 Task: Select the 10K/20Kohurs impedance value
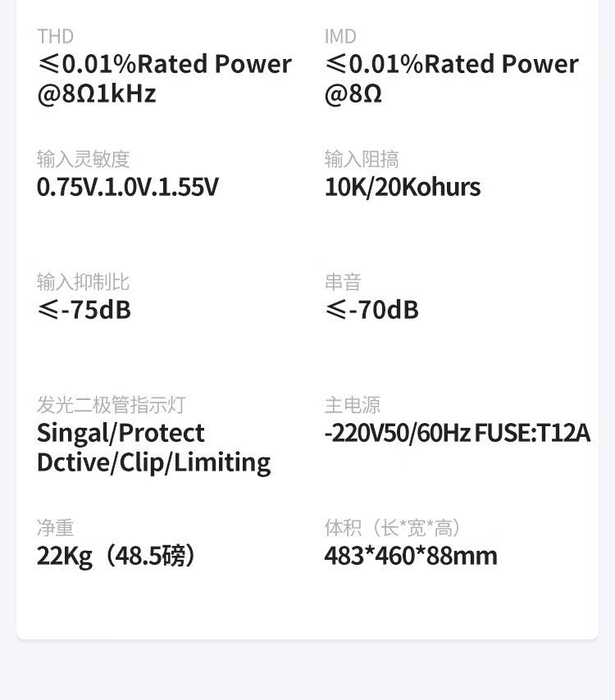click(x=403, y=187)
